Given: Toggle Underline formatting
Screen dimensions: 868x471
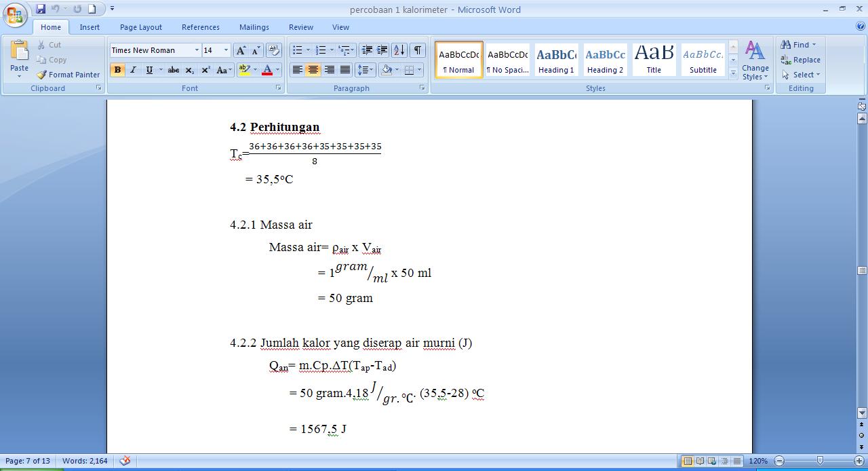Looking at the screenshot, I should tap(149, 70).
